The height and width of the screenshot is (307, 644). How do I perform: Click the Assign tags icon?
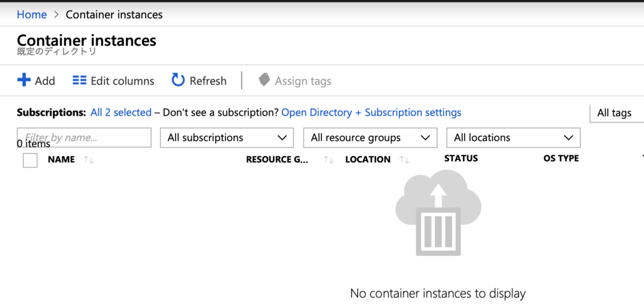point(264,81)
